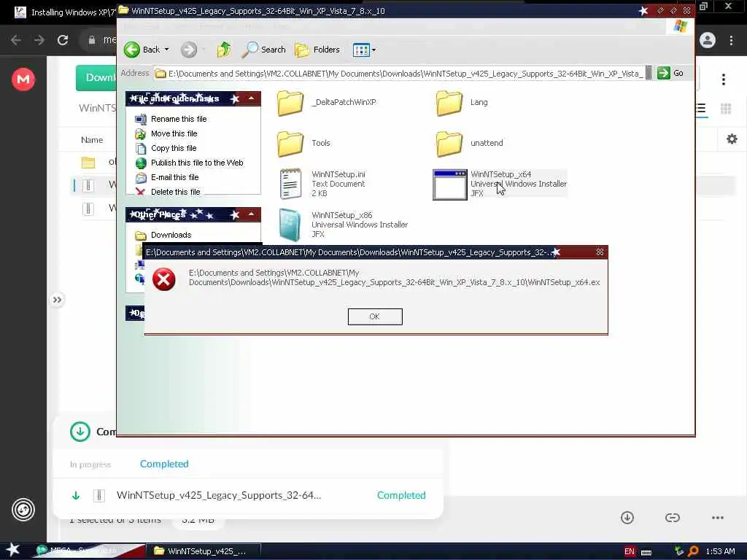This screenshot has width=747, height=560.
Task: Reload the page in Chrome
Action: (63, 41)
